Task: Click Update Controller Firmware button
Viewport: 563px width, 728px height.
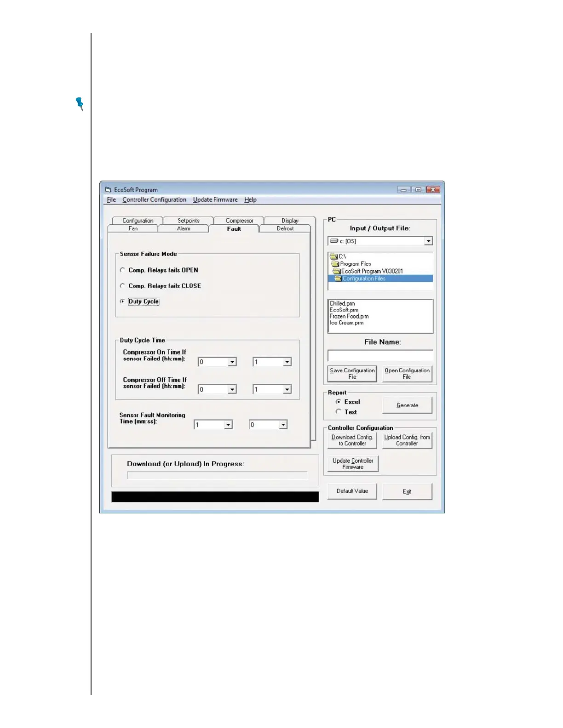Action: tap(353, 464)
